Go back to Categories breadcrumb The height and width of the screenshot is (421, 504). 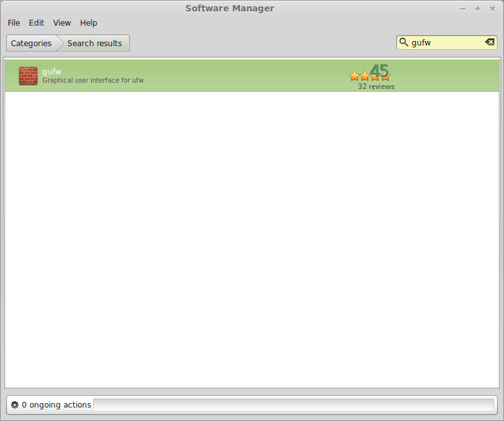click(x=31, y=43)
